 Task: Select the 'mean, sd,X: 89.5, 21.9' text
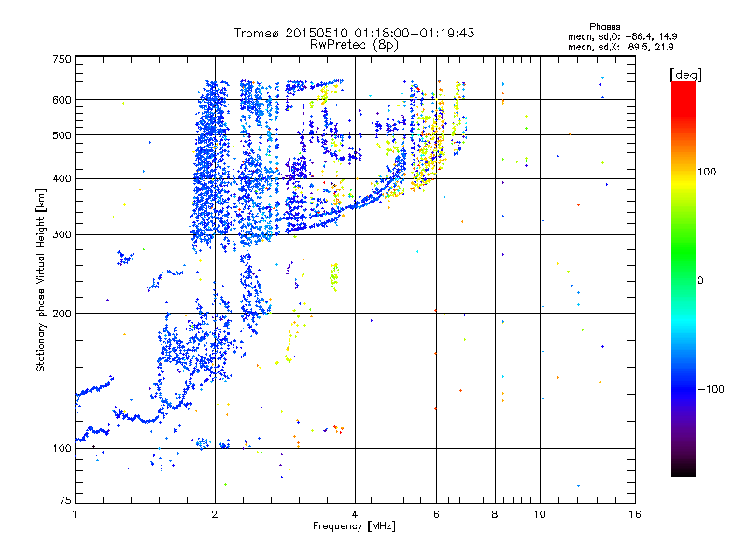620,47
